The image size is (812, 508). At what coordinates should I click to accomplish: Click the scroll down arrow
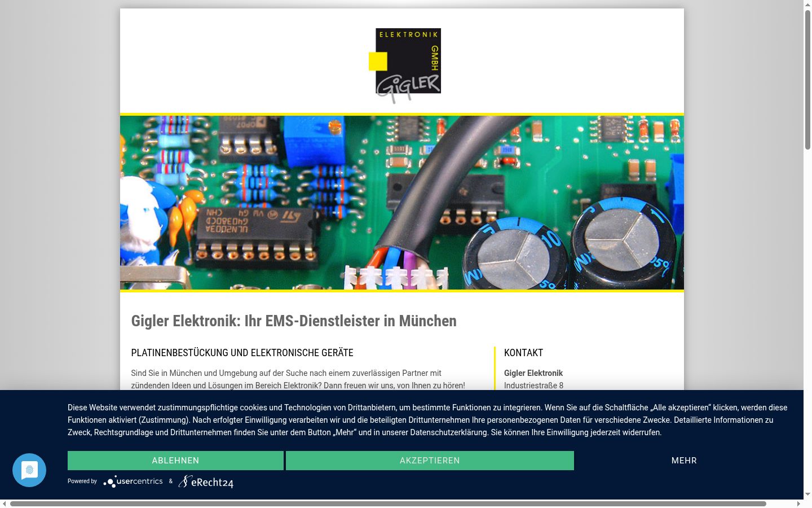pyautogui.click(x=807, y=494)
